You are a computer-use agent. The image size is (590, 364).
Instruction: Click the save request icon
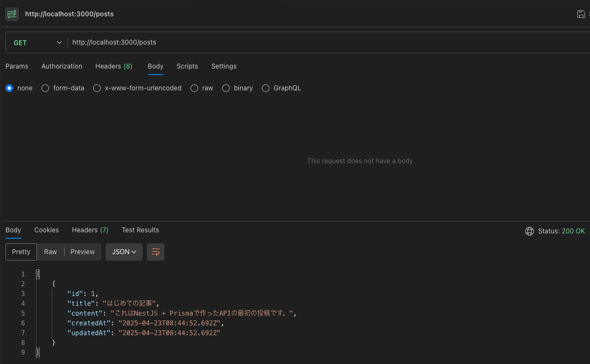(581, 14)
